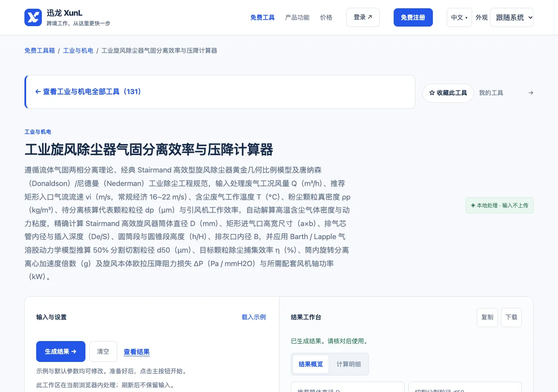Click the 跨境工作，从这里更快一步 tagline
This screenshot has width=558, height=392.
click(x=78, y=24)
